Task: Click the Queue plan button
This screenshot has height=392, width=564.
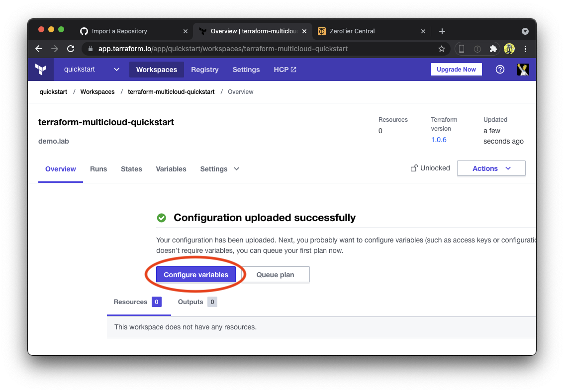Action: click(275, 275)
